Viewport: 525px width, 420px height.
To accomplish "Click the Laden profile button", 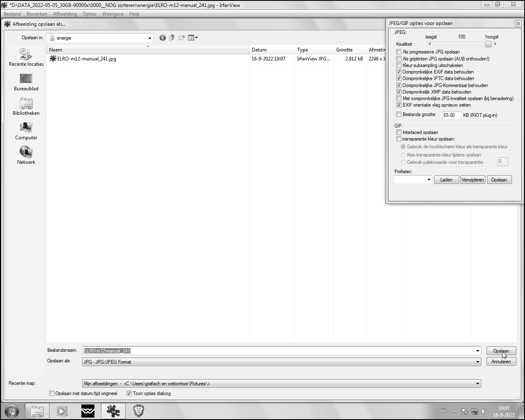I will (x=446, y=180).
